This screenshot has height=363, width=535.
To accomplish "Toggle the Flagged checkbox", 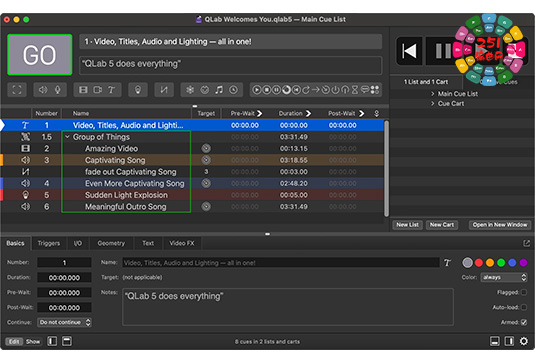I will [x=524, y=292].
